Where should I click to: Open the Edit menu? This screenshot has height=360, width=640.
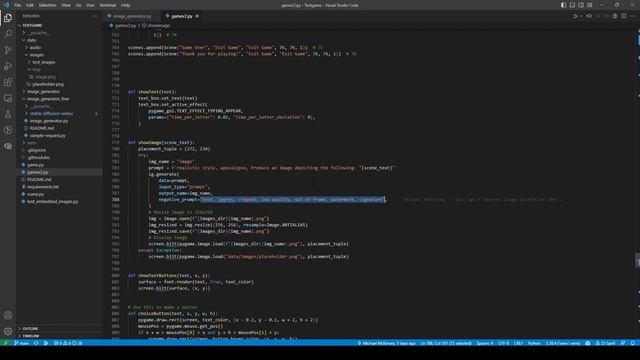30,5
